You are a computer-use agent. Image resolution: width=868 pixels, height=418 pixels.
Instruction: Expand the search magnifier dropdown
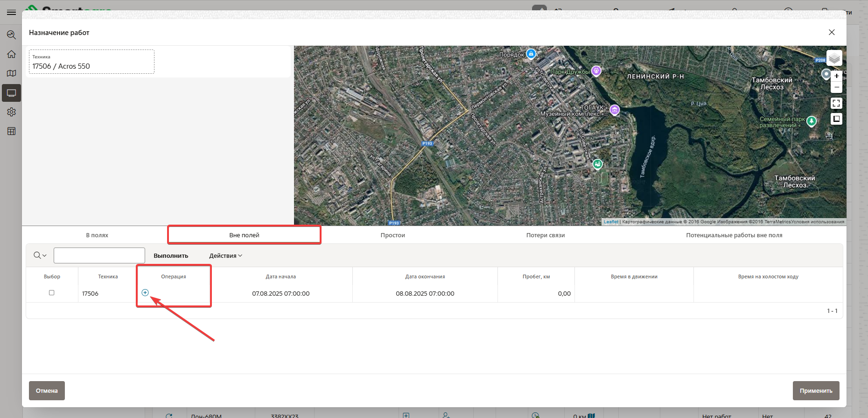click(x=40, y=255)
